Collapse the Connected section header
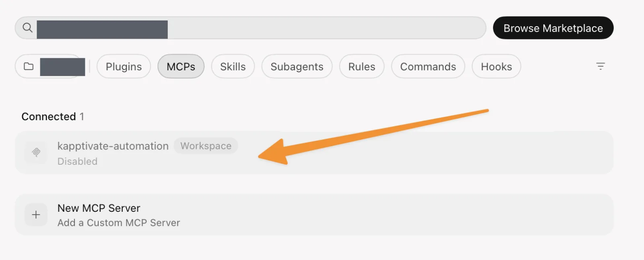This screenshot has height=260, width=644. click(53, 117)
